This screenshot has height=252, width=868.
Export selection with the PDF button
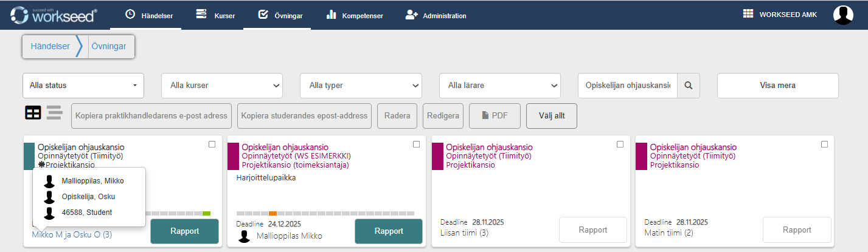pyautogui.click(x=494, y=115)
